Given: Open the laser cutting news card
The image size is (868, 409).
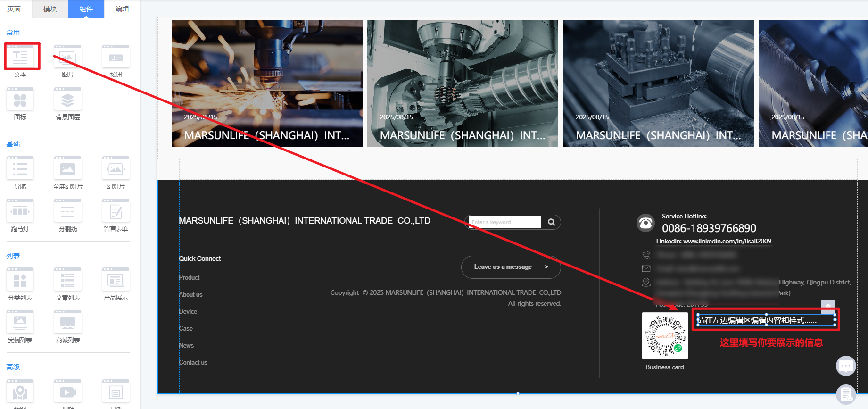Looking at the screenshot, I should [x=267, y=83].
